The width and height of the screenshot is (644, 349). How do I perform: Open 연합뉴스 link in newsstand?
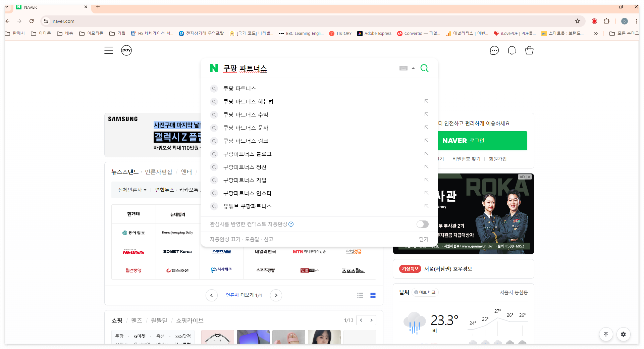click(x=164, y=190)
